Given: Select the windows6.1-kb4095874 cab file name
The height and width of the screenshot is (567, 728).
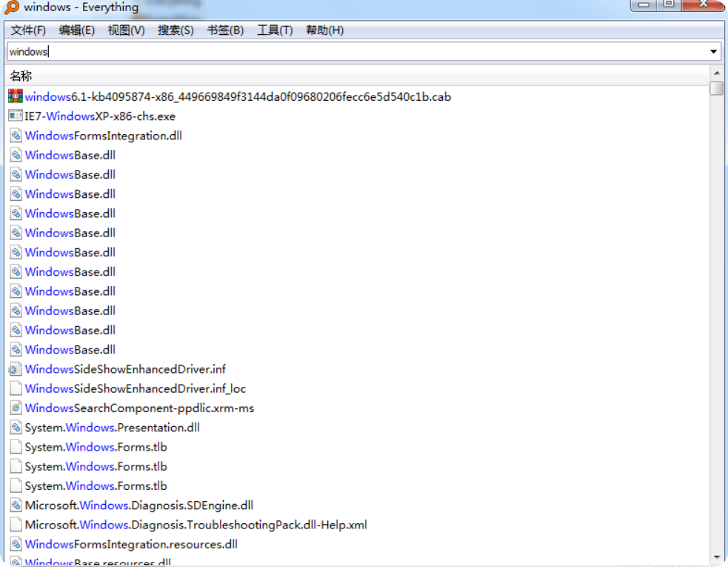Looking at the screenshot, I should [x=238, y=96].
